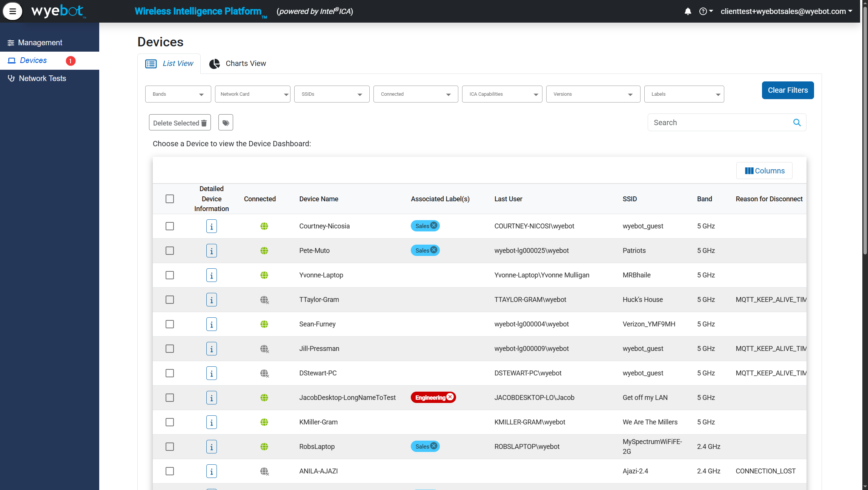Switch to Charts View tab
The width and height of the screenshot is (868, 490).
pos(238,64)
